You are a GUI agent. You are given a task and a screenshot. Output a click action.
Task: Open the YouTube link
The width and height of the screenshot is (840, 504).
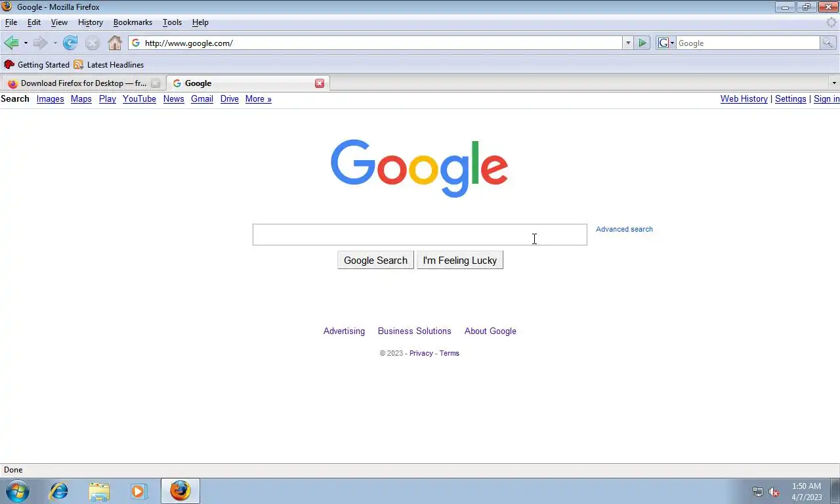tap(139, 99)
